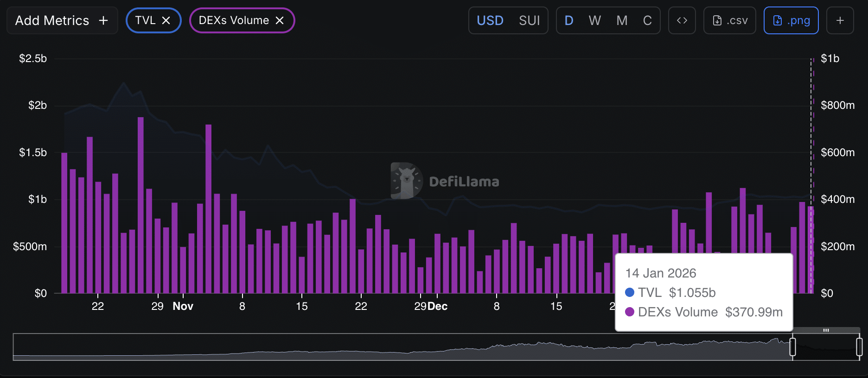Select the cumulative (C) interval
This screenshot has height=378, width=868.
(x=647, y=20)
